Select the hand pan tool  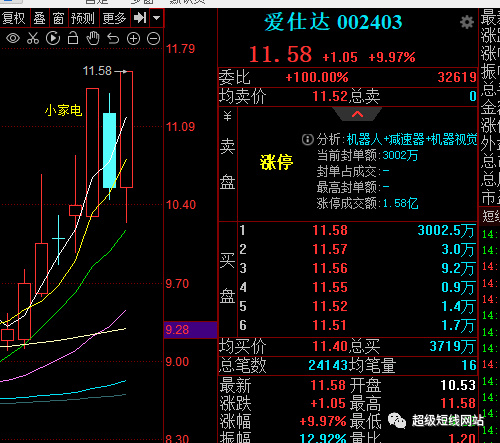[x=93, y=38]
